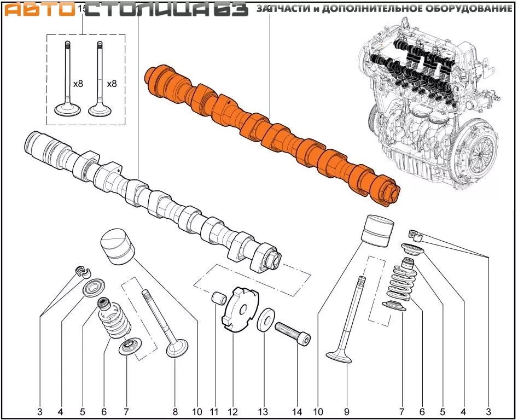Screen dimensions: 518x420
Task: Click the bolt part above number 14
Action: coord(293,332)
